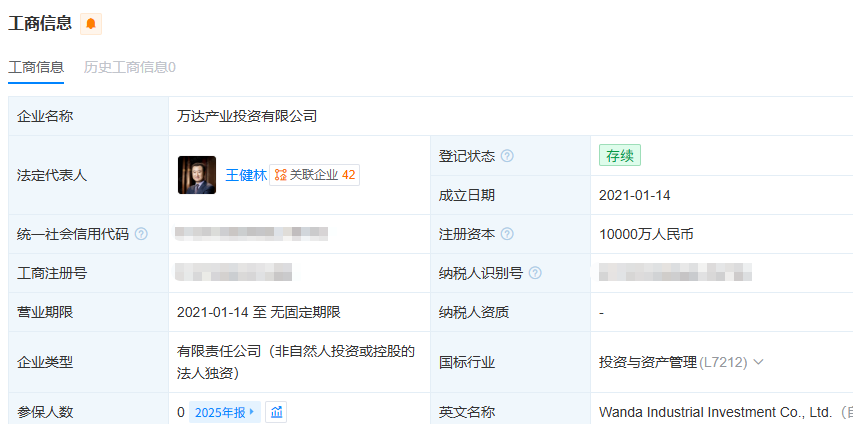Viewport: 853px width, 424px height.
Task: Open the help icon beside 登记状态
Action: [506, 156]
